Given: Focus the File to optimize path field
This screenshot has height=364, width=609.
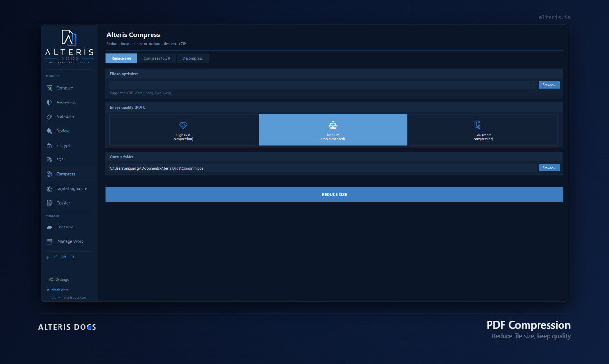Looking at the screenshot, I should 323,85.
